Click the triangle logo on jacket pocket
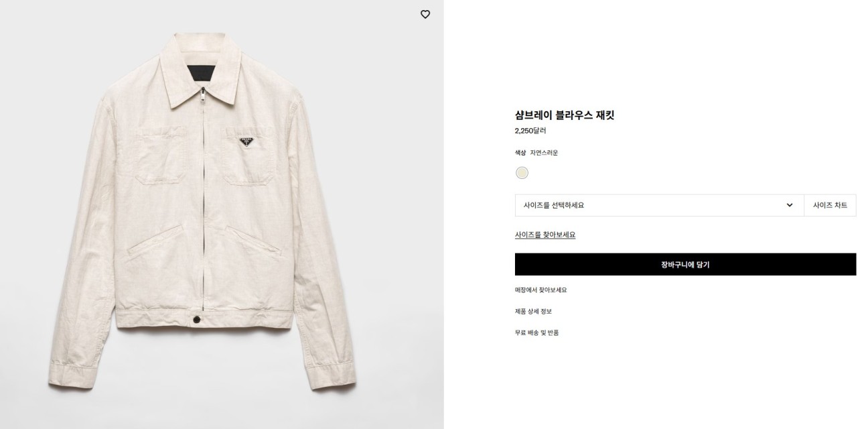Screen dimensions: 868x429 coord(247,142)
